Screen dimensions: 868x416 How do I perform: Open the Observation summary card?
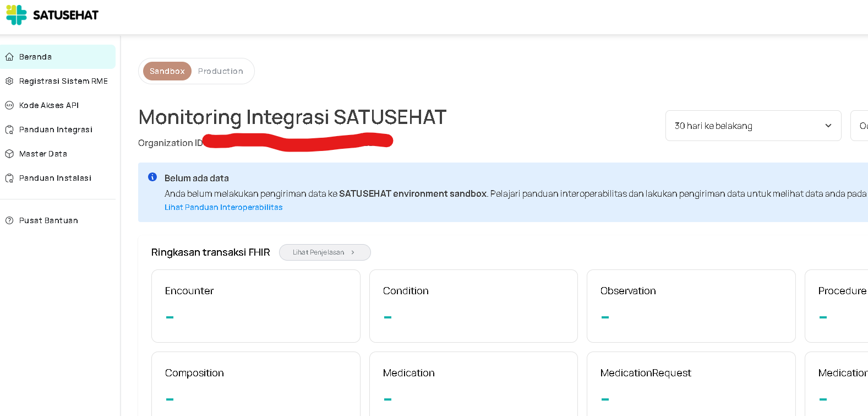tap(691, 306)
